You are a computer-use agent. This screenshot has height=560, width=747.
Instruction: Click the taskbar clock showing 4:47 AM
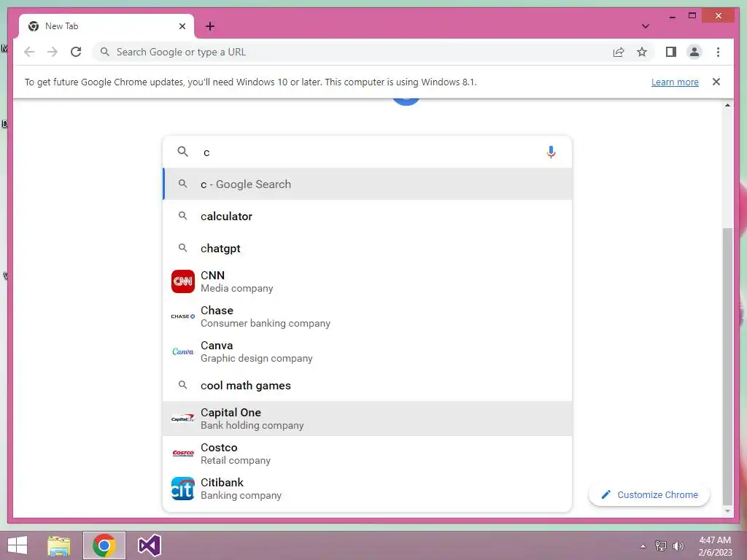point(715,545)
